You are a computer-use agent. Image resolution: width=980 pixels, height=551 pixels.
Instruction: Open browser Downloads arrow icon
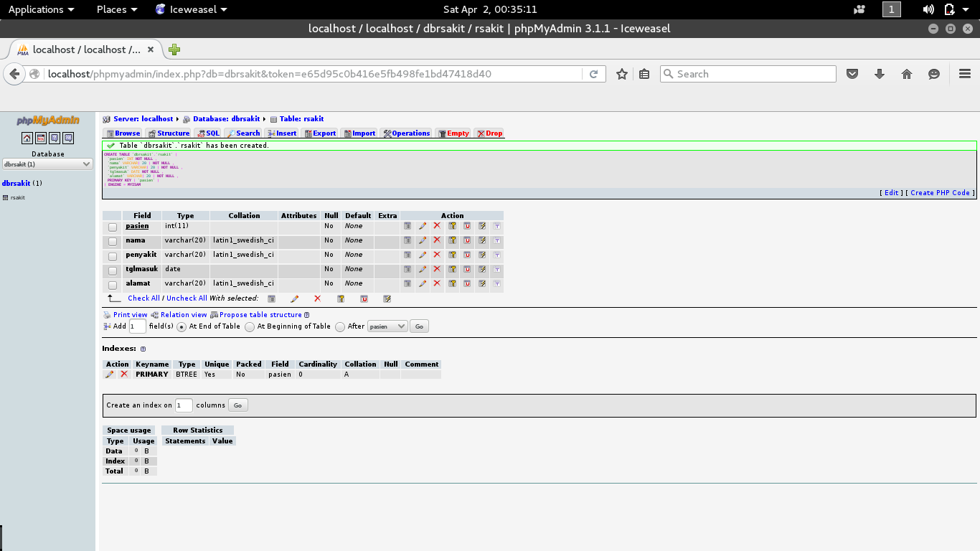[880, 74]
